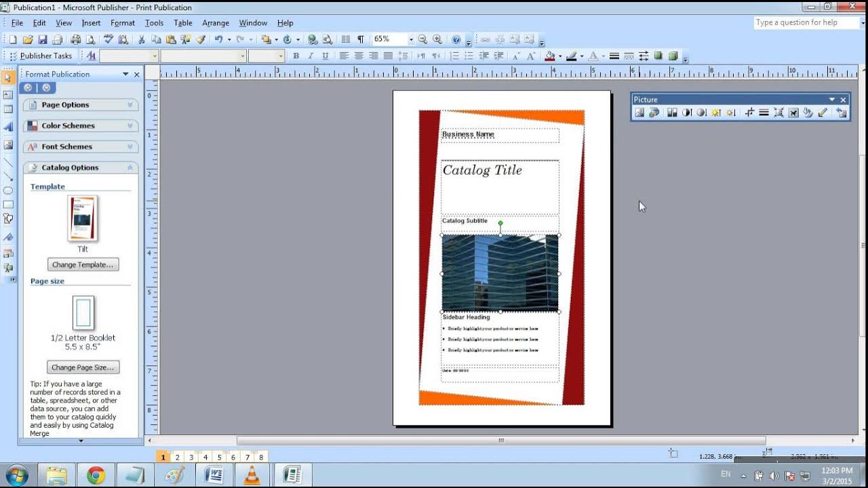Image resolution: width=868 pixels, height=488 pixels.
Task: Toggle numbered list formatting
Action: [x=455, y=56]
